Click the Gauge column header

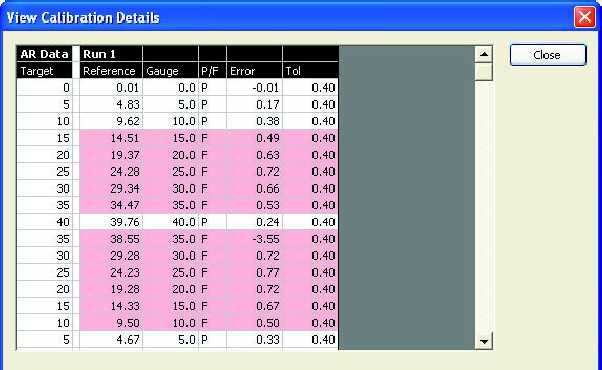(x=170, y=71)
